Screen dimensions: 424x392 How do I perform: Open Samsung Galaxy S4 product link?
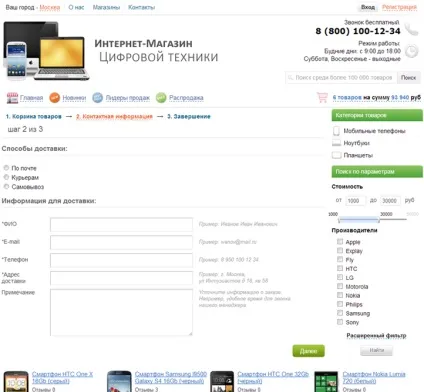(x=171, y=377)
